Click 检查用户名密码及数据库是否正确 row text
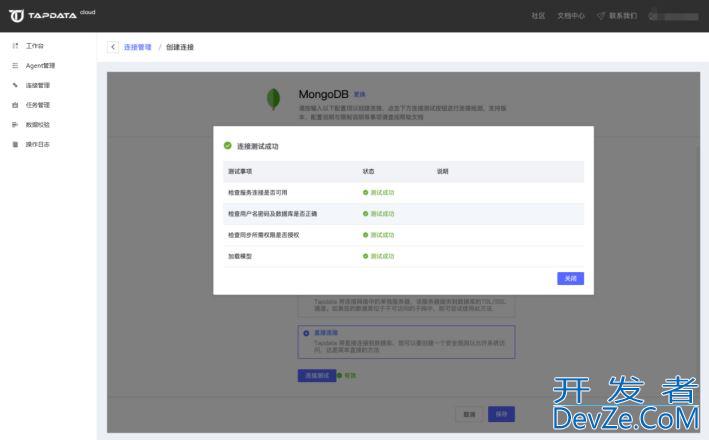Image resolution: width=709 pixels, height=440 pixels. 272,214
